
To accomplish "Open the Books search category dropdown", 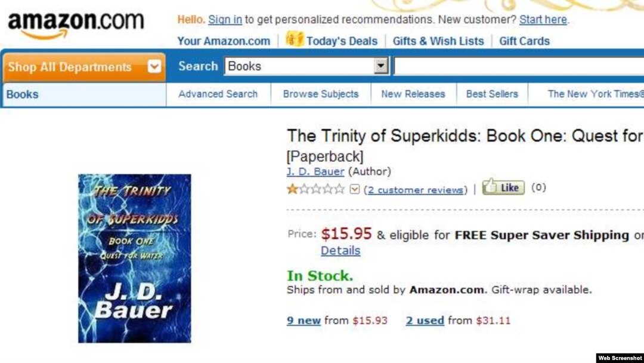I will [x=306, y=66].
